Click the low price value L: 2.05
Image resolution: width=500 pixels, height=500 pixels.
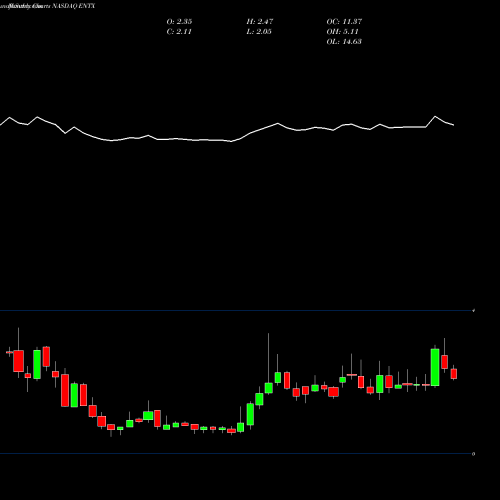(259, 32)
